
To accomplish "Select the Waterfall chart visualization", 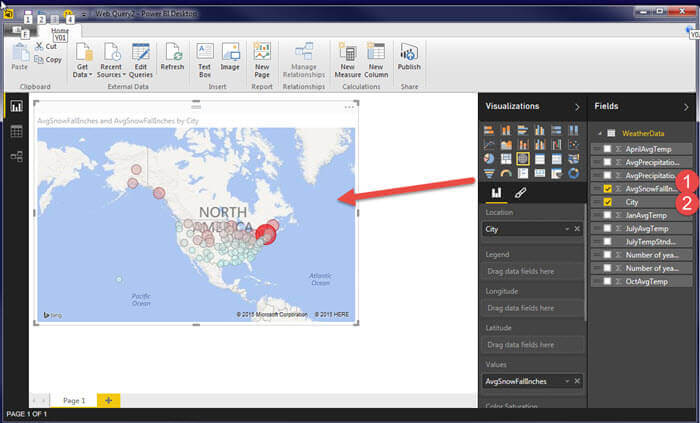I will click(x=557, y=145).
